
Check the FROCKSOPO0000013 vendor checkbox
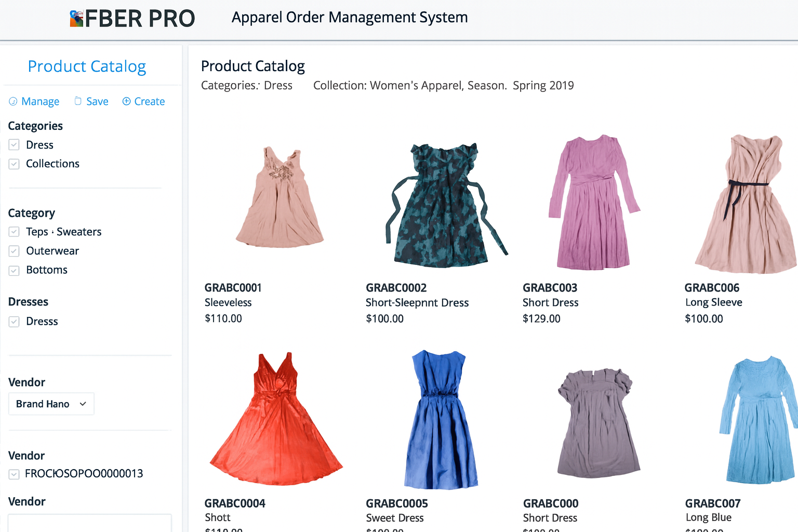point(14,474)
